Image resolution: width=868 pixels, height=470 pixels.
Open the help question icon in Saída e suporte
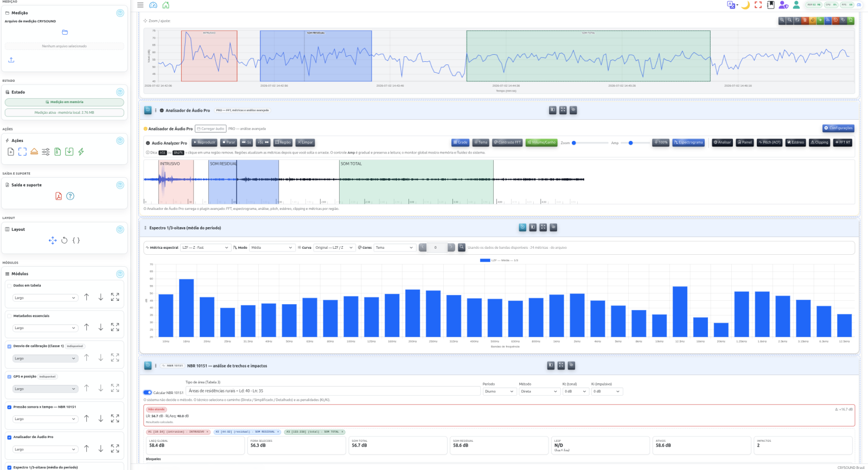click(x=70, y=196)
